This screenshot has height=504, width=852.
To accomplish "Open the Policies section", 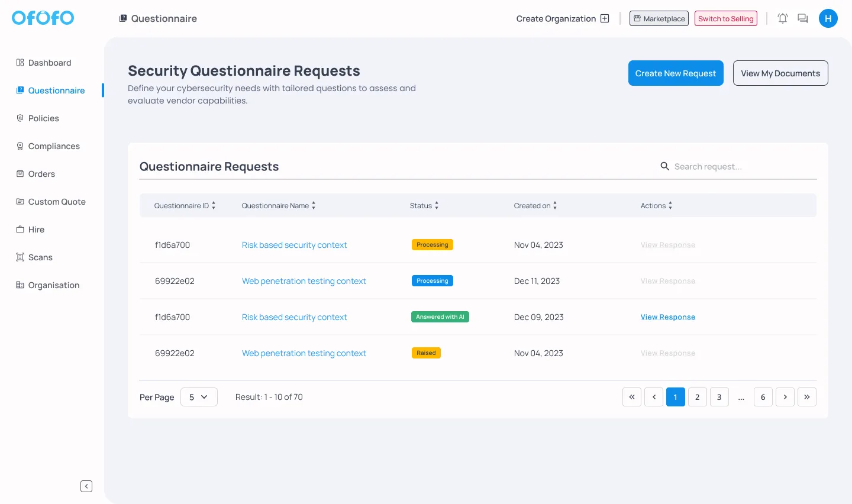I will (44, 118).
